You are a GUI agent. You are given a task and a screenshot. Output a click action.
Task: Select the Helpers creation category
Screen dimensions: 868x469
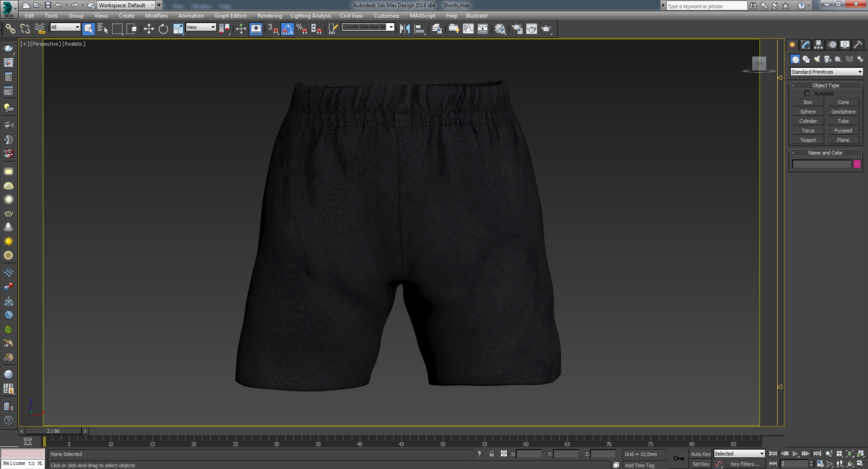[x=838, y=59]
